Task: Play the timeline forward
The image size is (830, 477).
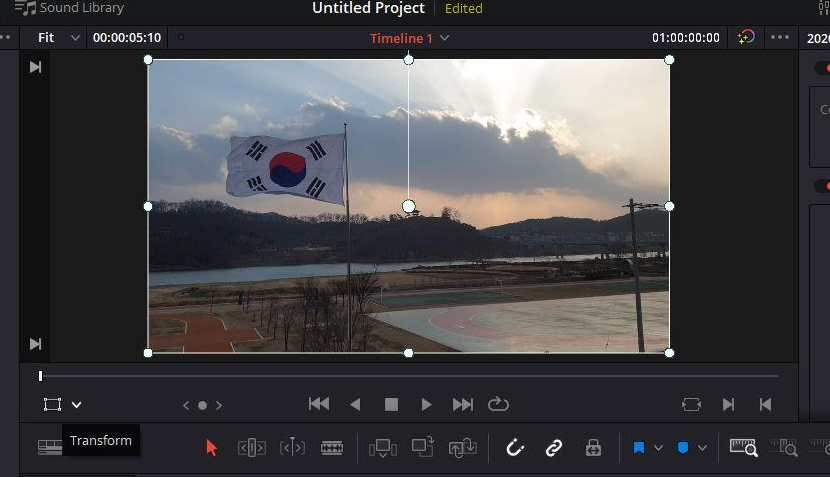Action: point(426,405)
